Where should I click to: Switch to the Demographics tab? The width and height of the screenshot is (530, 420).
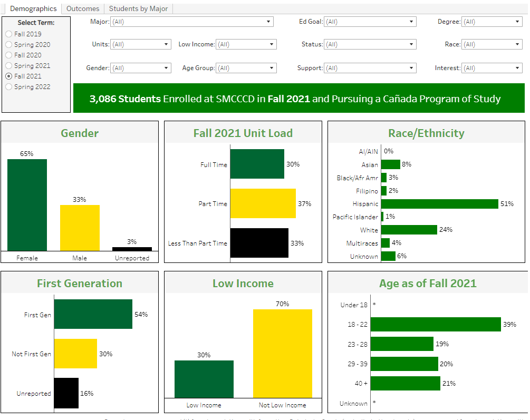[33, 9]
